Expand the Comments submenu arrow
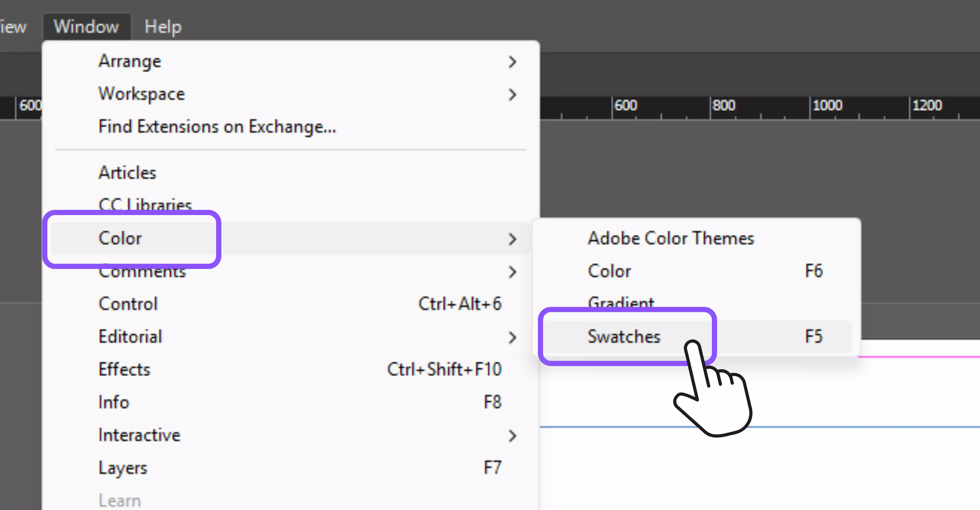The height and width of the screenshot is (510, 980). coord(512,272)
